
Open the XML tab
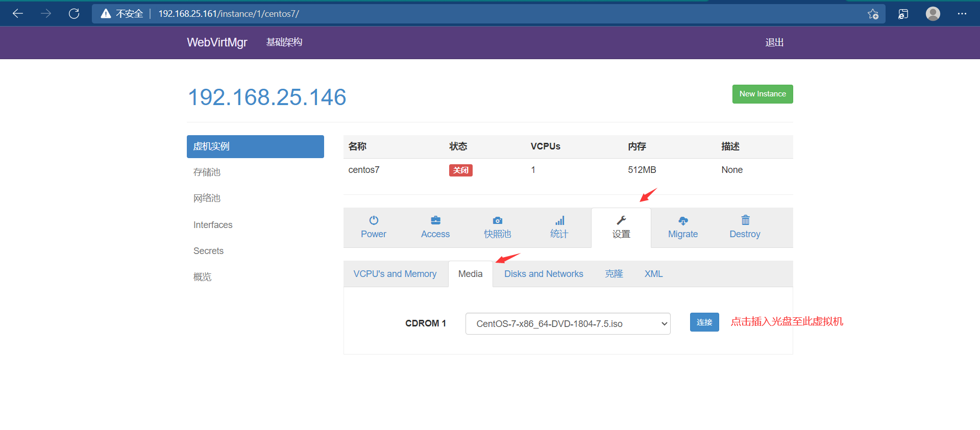pos(653,274)
